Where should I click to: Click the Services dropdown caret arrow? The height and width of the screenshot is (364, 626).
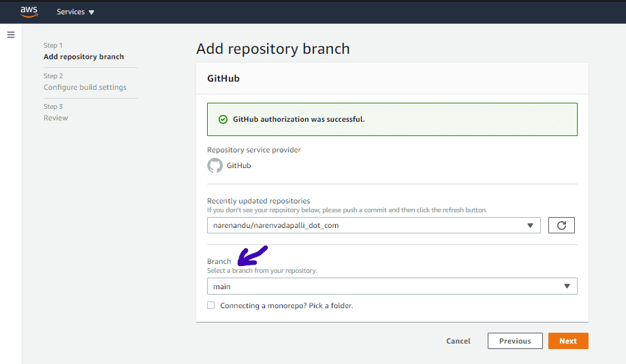91,12
